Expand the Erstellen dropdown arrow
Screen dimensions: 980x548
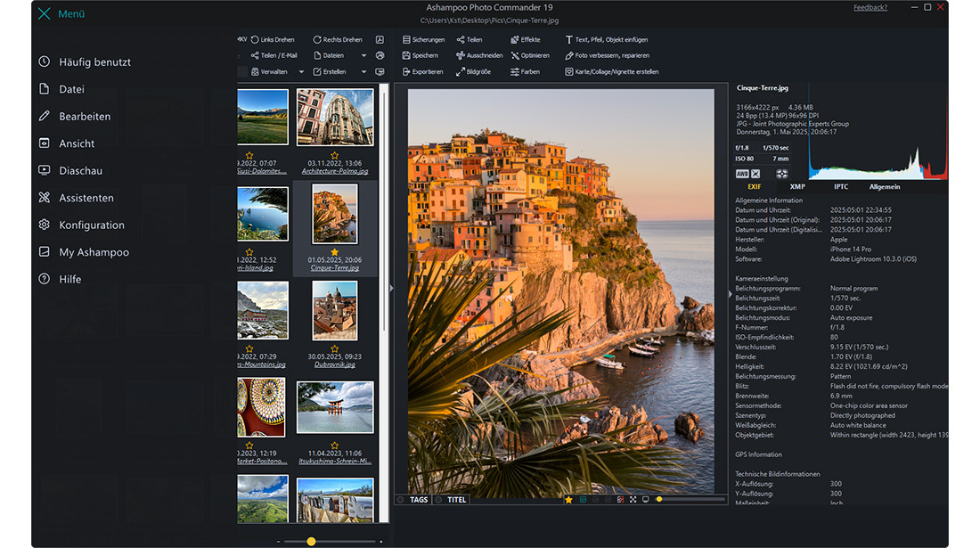click(x=363, y=72)
